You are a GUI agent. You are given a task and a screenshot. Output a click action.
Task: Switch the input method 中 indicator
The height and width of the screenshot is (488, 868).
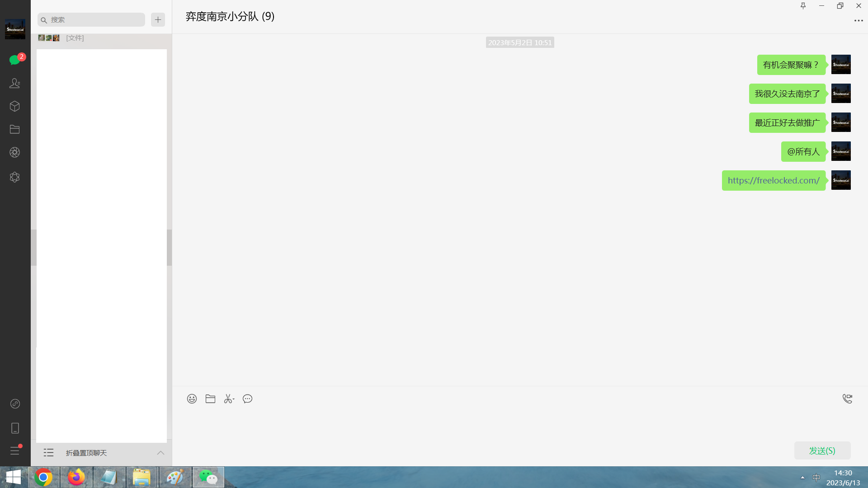tap(816, 477)
